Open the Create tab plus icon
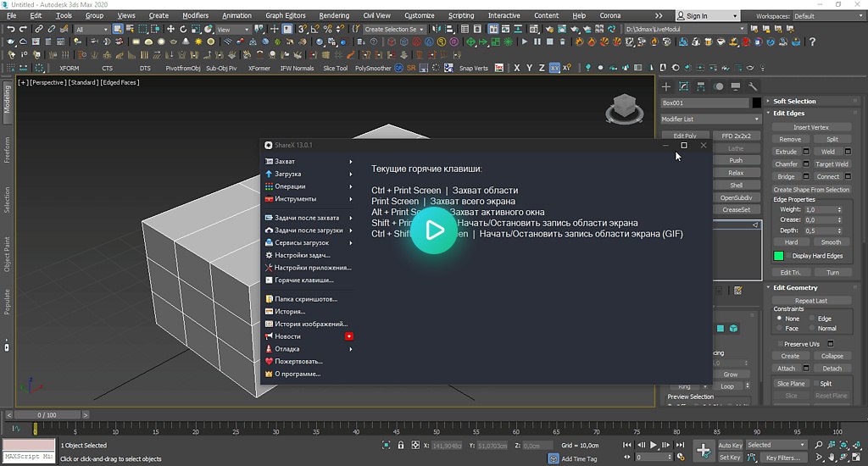 [666, 86]
